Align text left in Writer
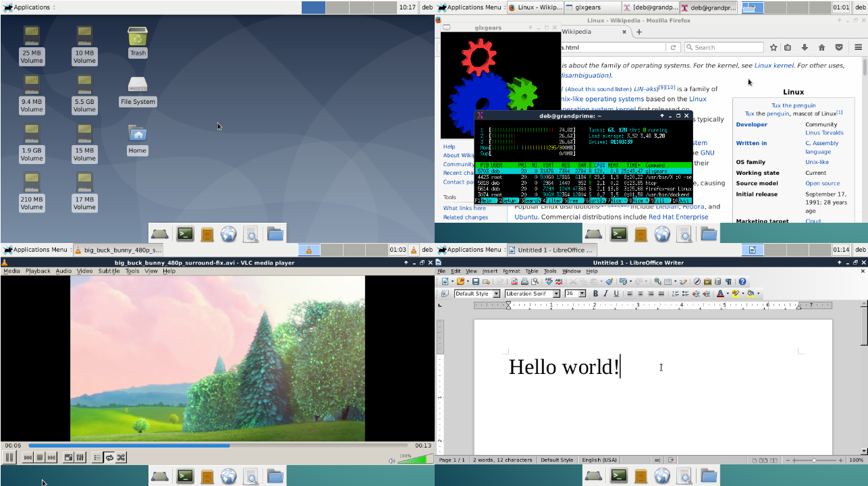The width and height of the screenshot is (868, 486). pos(630,294)
